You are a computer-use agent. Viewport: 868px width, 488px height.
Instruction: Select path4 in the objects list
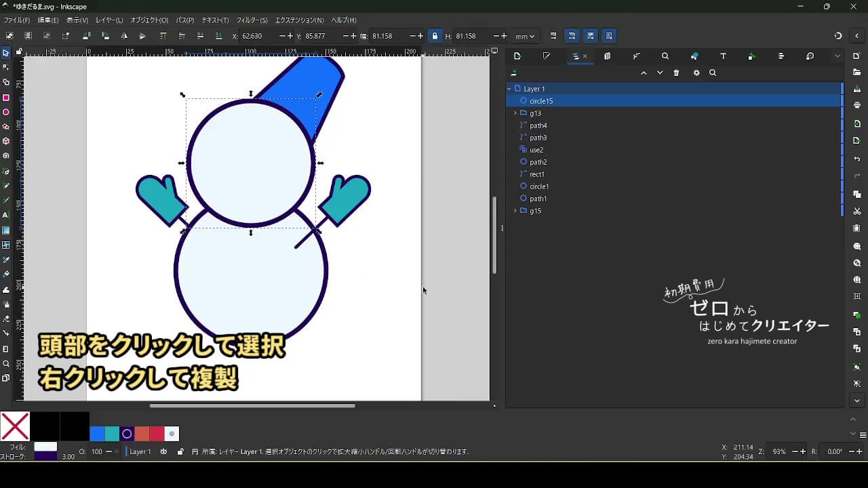click(x=538, y=125)
